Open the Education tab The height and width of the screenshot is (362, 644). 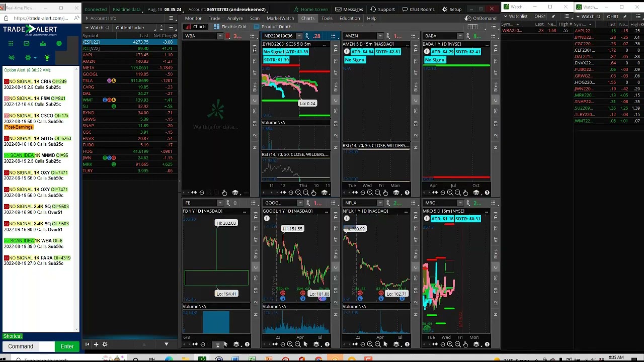pos(350,18)
